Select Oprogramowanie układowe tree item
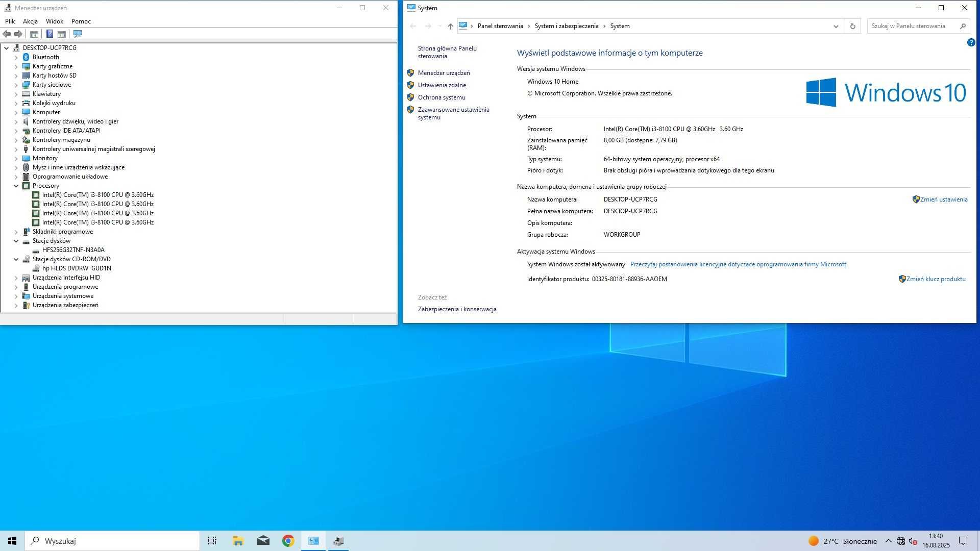Viewport: 980px width, 551px height. [70, 177]
